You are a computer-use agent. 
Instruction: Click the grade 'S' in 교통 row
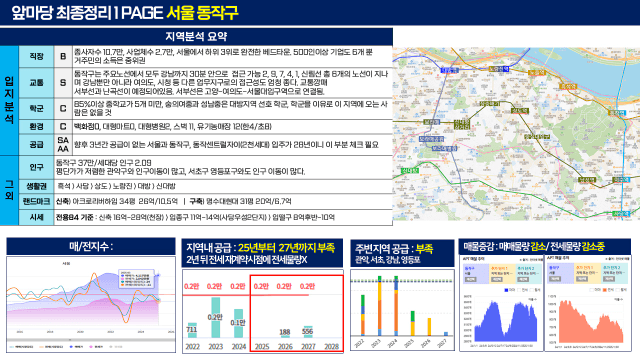tap(63, 82)
